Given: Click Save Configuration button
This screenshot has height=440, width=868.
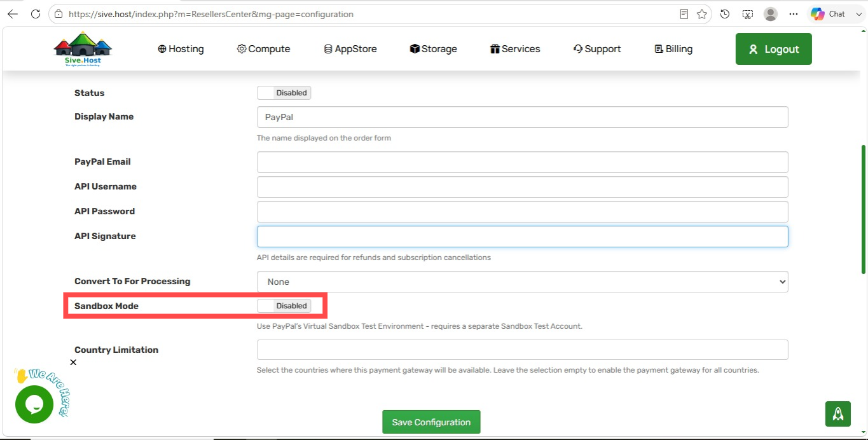Looking at the screenshot, I should 431,422.
